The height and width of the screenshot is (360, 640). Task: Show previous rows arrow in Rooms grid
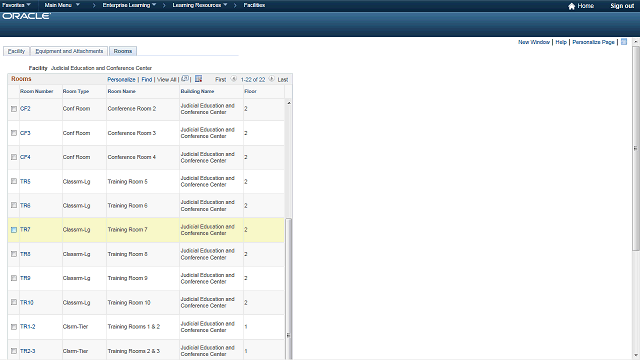point(234,79)
